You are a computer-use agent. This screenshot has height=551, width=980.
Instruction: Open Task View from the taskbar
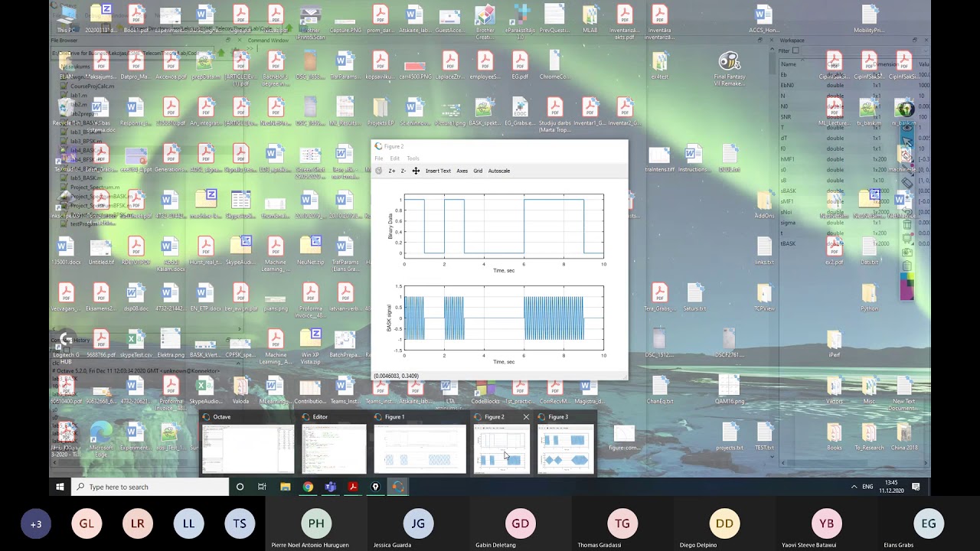click(262, 487)
